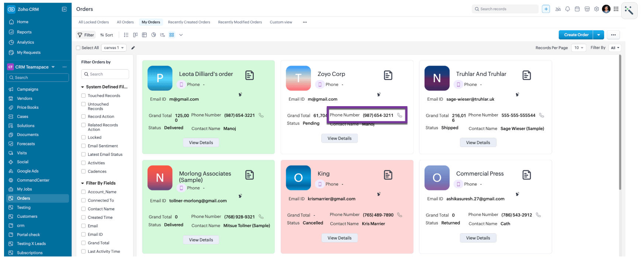Tick the Email Sentiment filter checkbox
Screen dimensions: 644x269
[83, 146]
